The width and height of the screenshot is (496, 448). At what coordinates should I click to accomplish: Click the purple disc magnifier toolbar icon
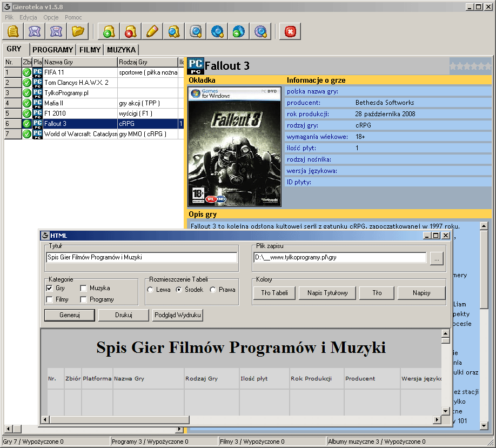(260, 31)
